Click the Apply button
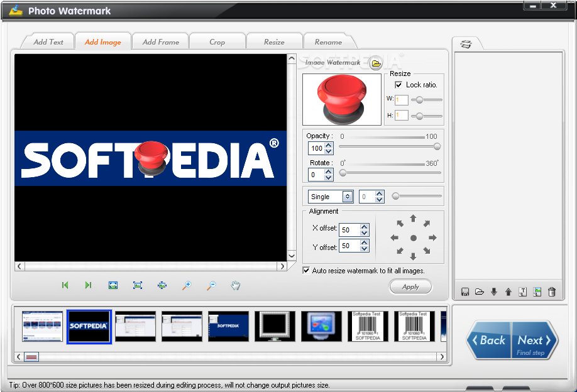577x392 pixels. 410,287
